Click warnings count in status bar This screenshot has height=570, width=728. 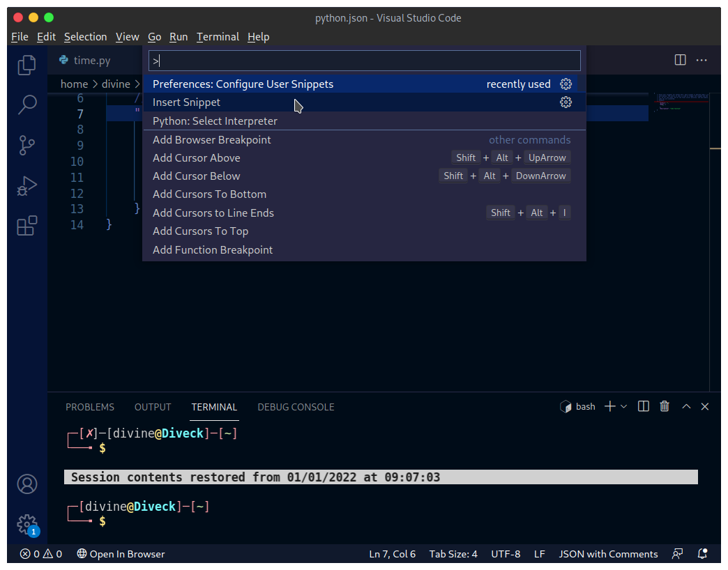52,554
